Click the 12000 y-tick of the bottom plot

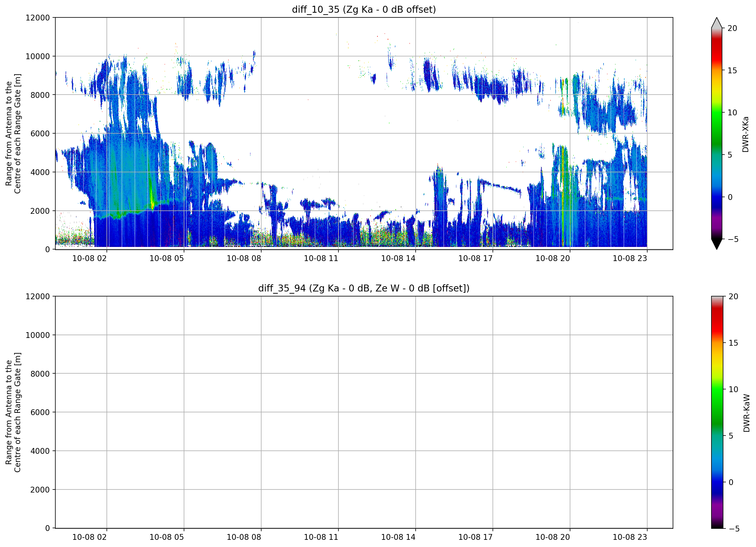coord(38,296)
